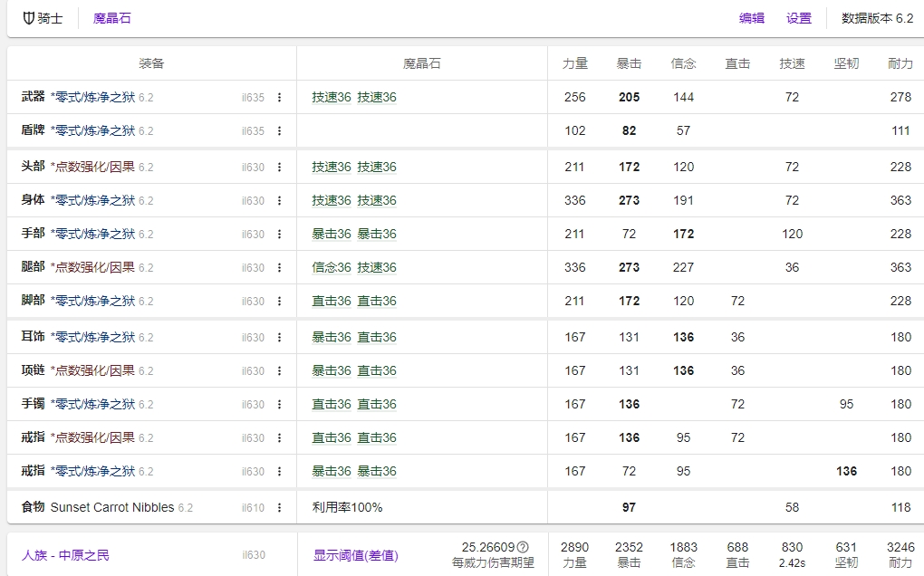Screen dimensions: 924x576
Task: Open the three-dot menu for 武器 row
Action: click(x=279, y=98)
